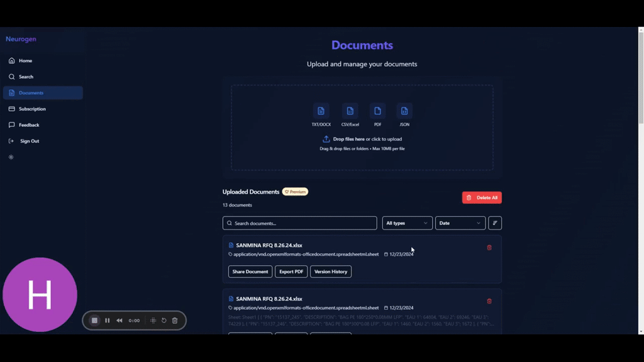Click Export PDF on first document
This screenshot has width=644, height=362.
tap(291, 271)
